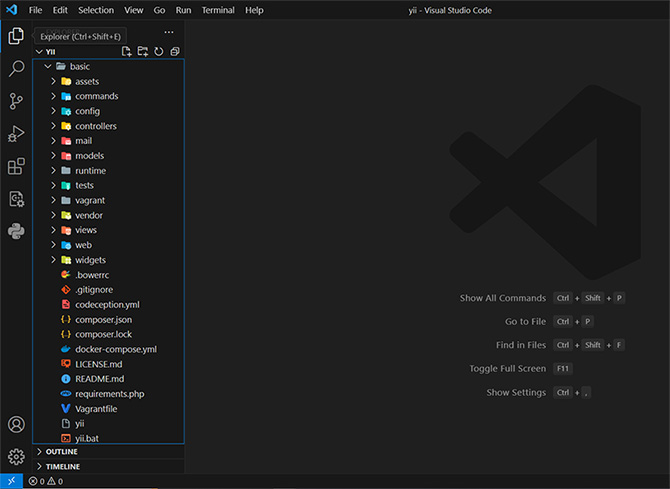Image resolution: width=670 pixels, height=489 pixels.
Task: Open the Extensions view
Action: tap(16, 166)
